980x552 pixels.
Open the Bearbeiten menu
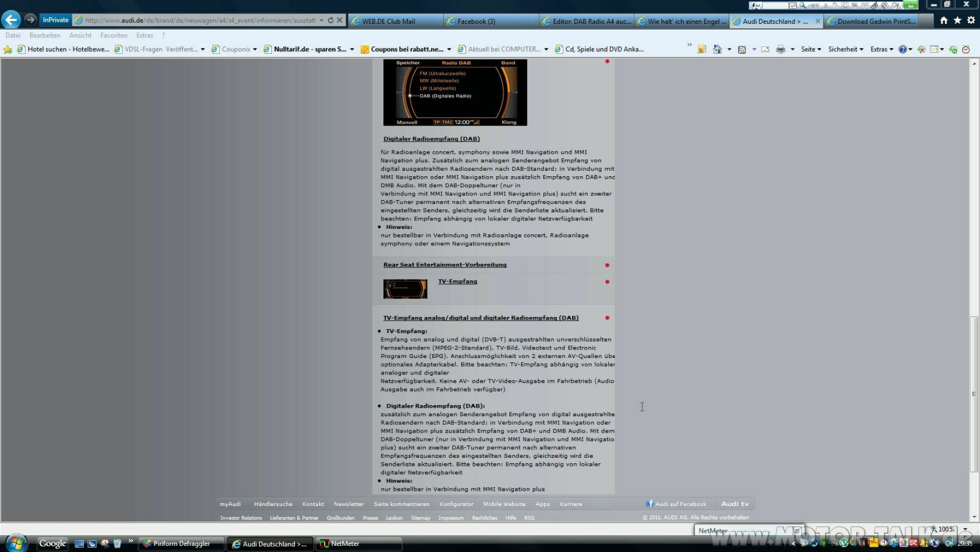pos(45,35)
